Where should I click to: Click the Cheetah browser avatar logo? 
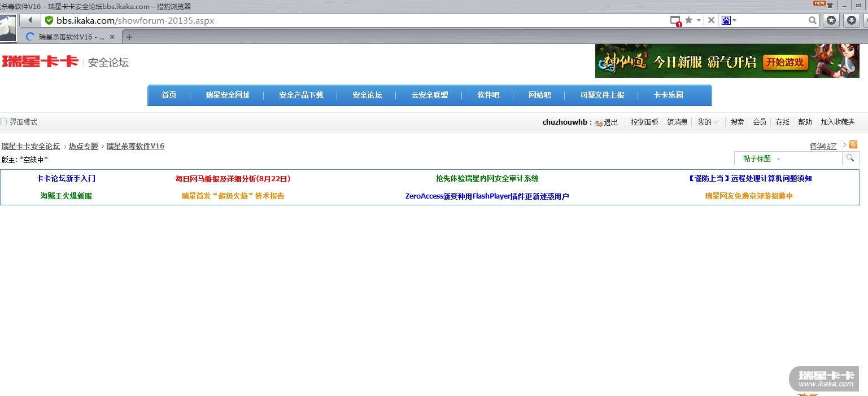click(8, 28)
